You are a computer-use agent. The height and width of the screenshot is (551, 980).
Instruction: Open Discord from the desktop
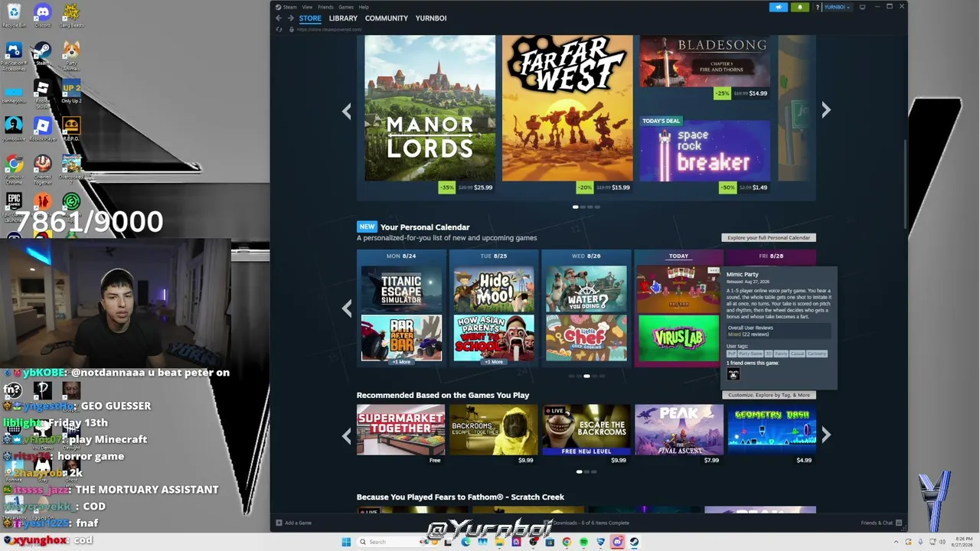coord(42,15)
